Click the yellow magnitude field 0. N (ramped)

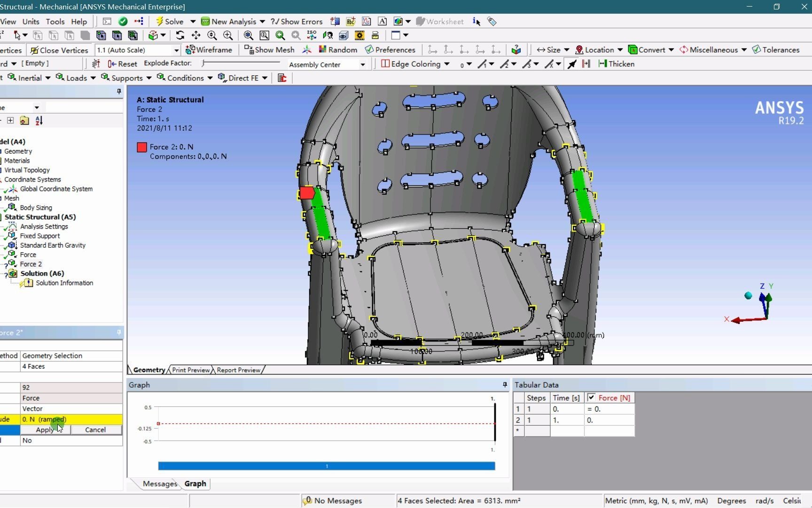[71, 419]
